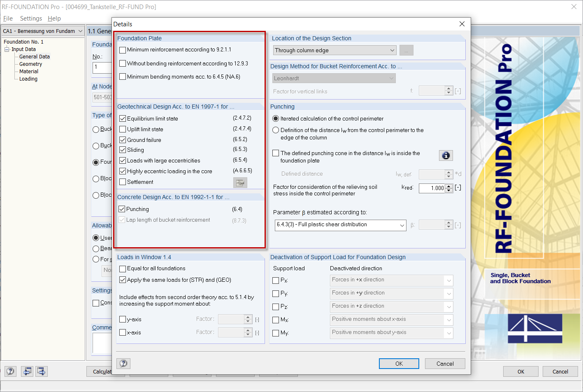Select Definition of the distance lw option
Image resolution: width=583 pixels, height=392 pixels.
[x=275, y=130]
